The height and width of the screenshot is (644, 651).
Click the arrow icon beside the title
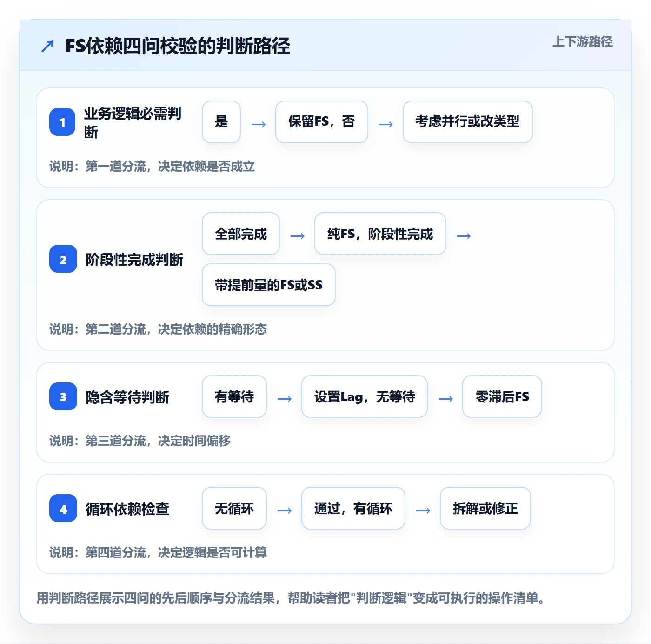pos(47,46)
